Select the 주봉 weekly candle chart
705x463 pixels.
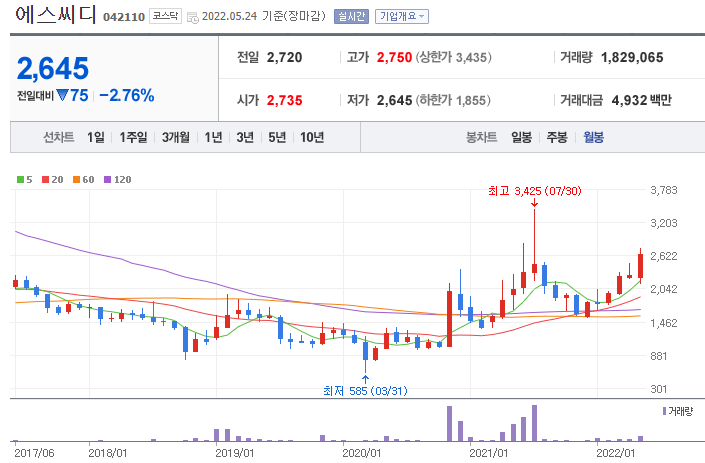coord(557,137)
